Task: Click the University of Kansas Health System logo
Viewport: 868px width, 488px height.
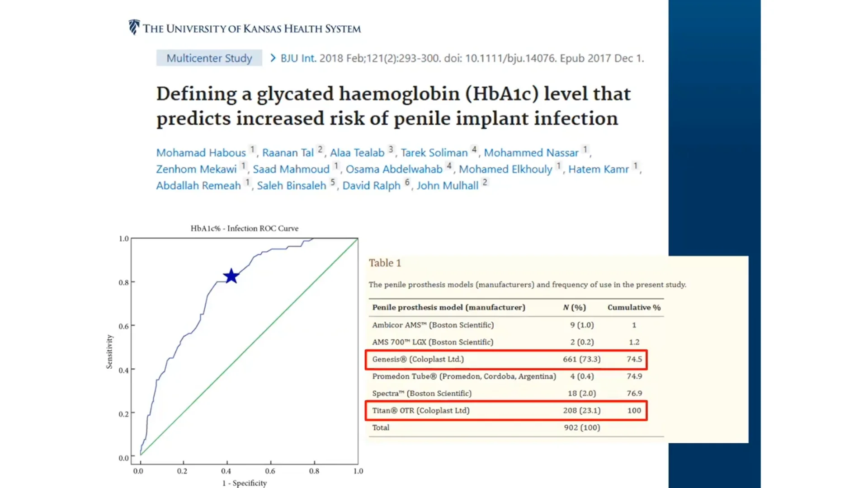Action: [x=245, y=28]
